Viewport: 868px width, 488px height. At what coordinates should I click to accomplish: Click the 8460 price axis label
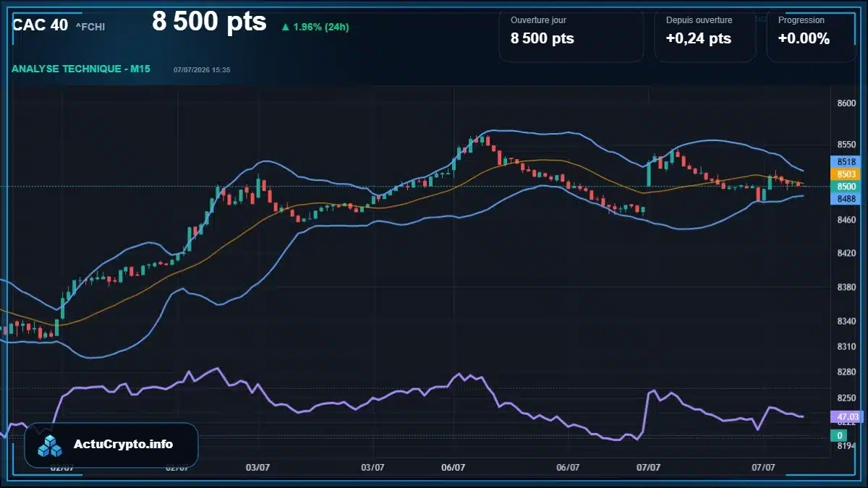pos(846,219)
